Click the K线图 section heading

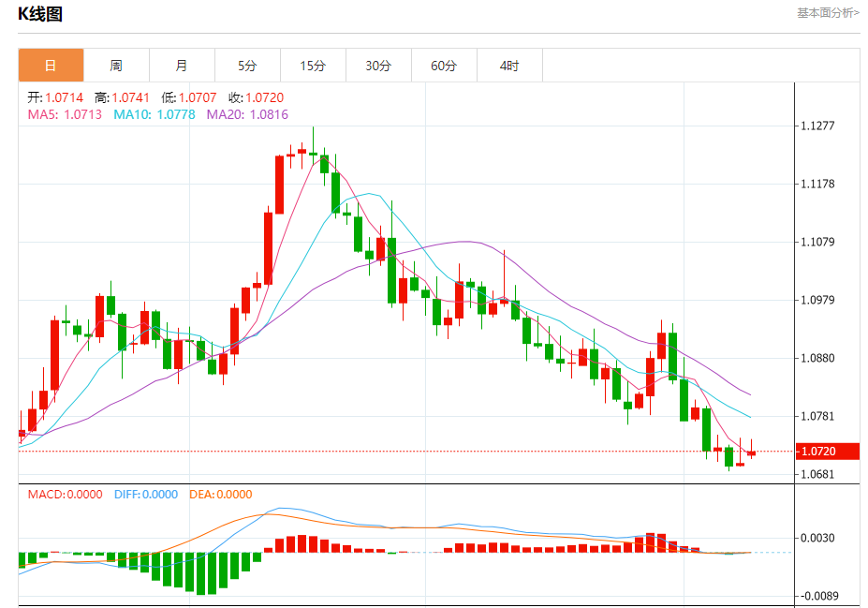click(40, 13)
